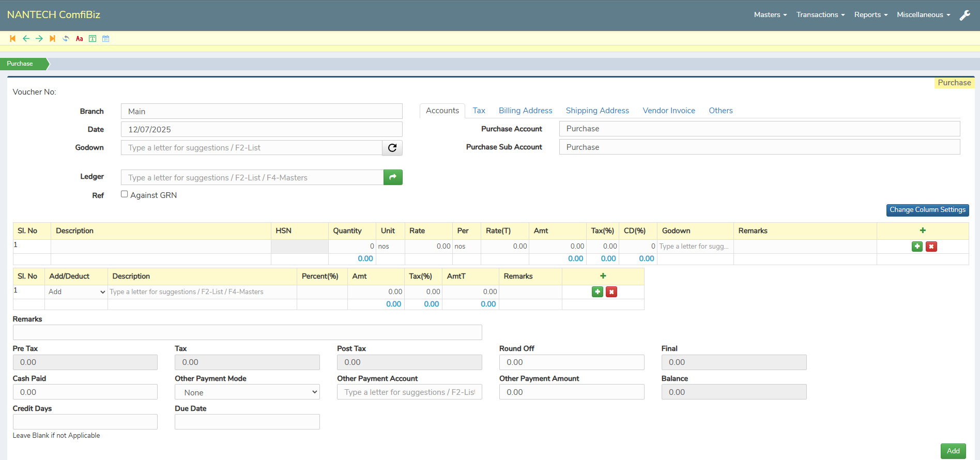This screenshot has height=460, width=980.
Task: Click the Credit Days input field
Action: (85, 422)
